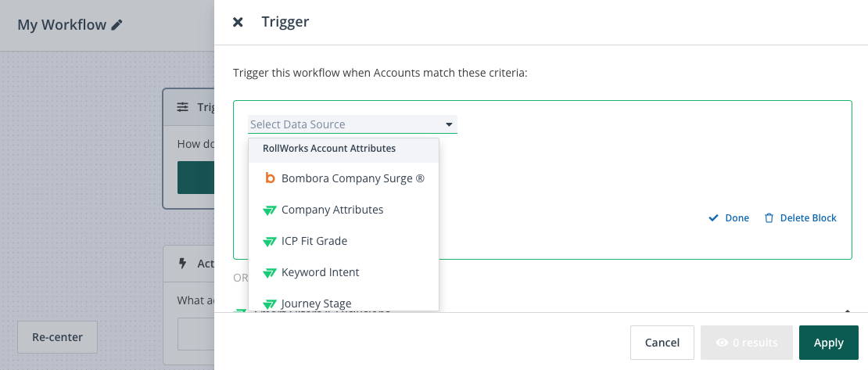Click the 0 results preview button
Image resolution: width=868 pixels, height=370 pixels.
point(748,343)
